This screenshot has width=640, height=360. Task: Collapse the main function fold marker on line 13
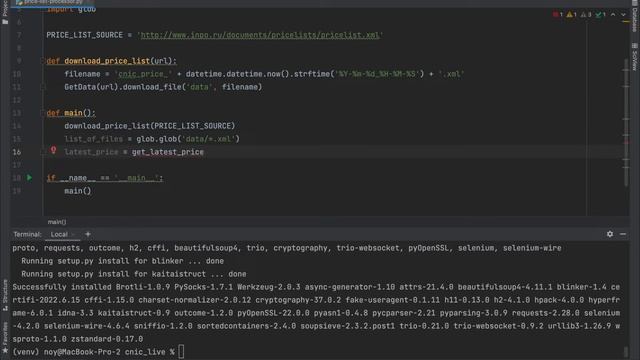(43, 113)
